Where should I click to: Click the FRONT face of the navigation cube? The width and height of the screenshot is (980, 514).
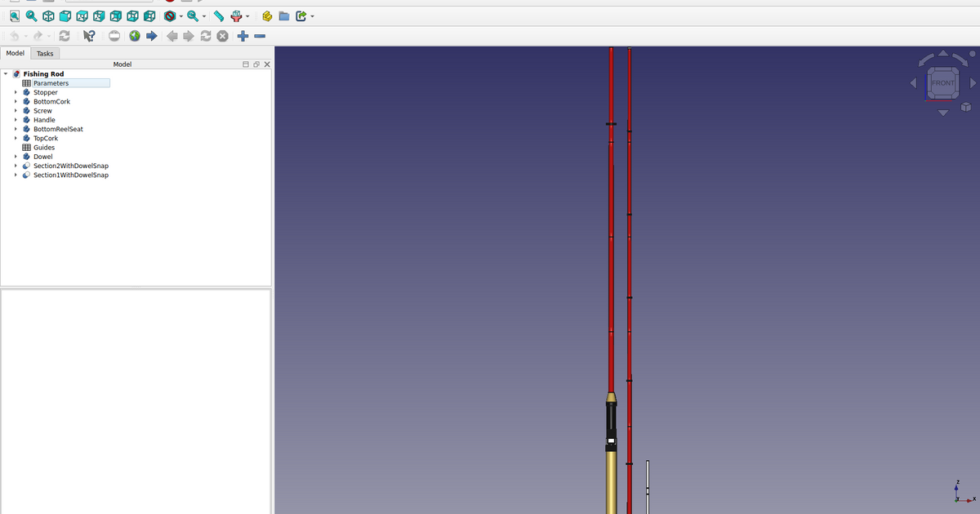(x=943, y=82)
